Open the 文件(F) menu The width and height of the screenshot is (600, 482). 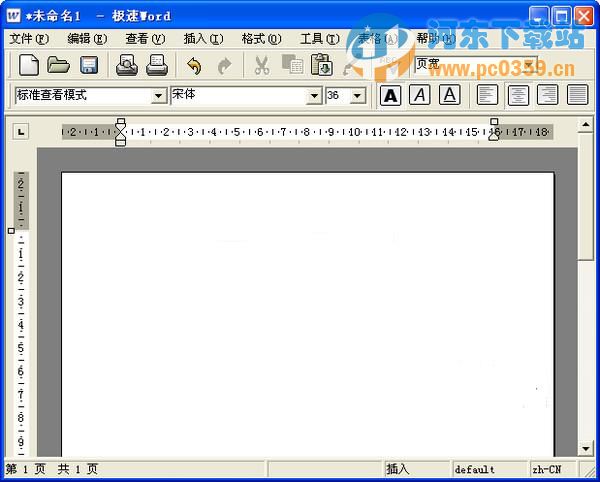coord(29,39)
